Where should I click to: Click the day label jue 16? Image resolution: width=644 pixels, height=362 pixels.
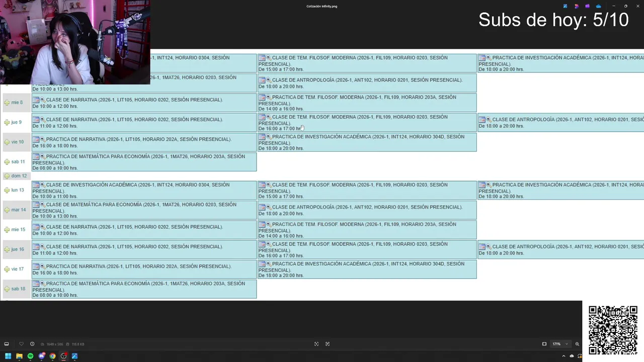tap(18, 249)
